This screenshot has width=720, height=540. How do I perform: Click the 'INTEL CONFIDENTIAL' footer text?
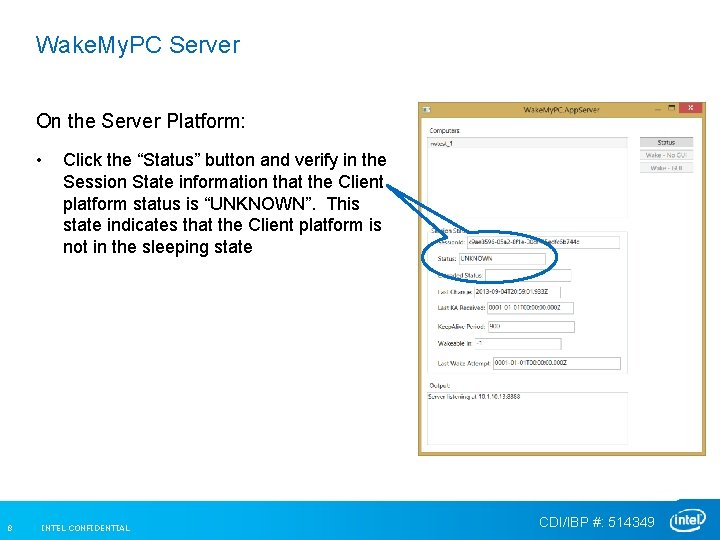click(x=85, y=528)
